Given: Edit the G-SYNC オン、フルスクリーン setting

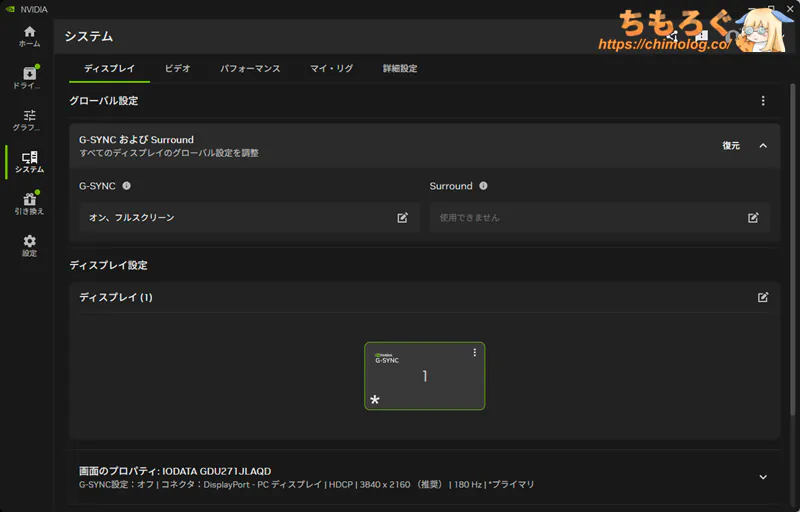Looking at the screenshot, I should coord(402,218).
